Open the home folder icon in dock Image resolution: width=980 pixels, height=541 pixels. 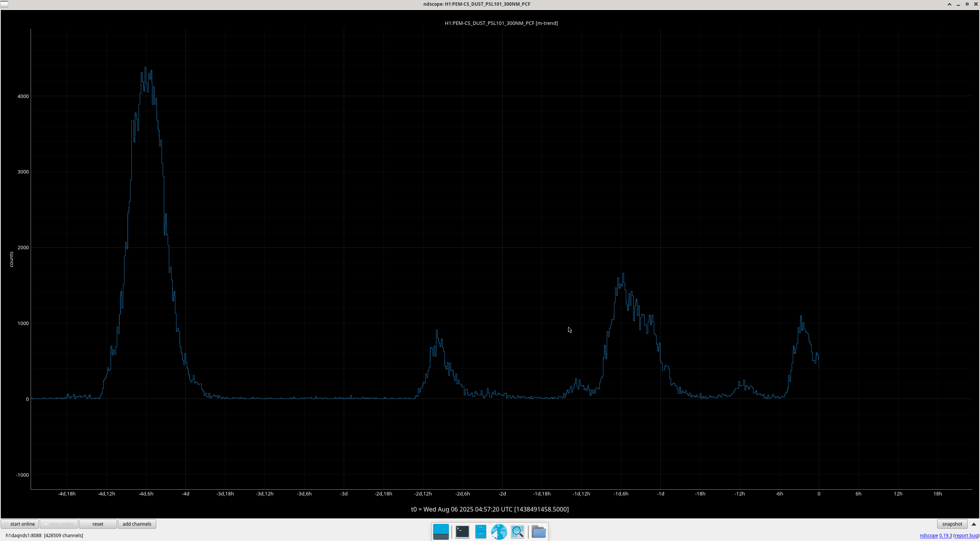click(x=539, y=531)
